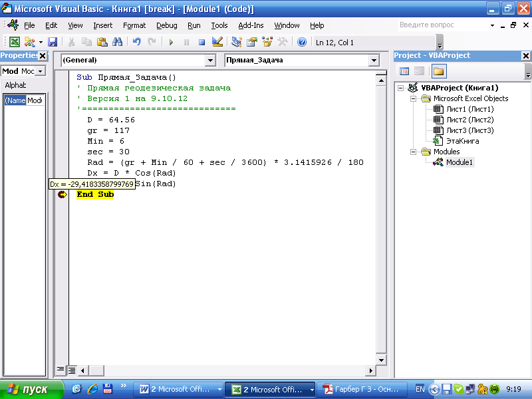This screenshot has height=399, width=532.
Task: Open the Help menu
Action: point(317,25)
